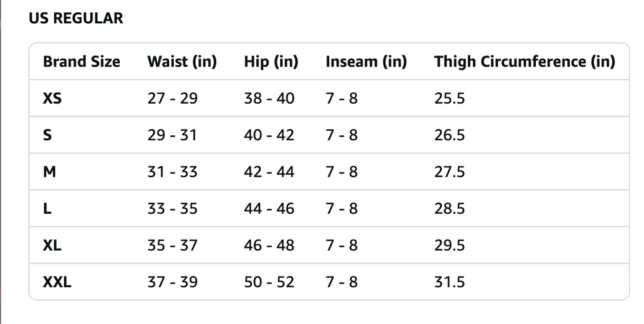644x324 pixels.
Task: Click the inseam value in XS row
Action: tap(342, 99)
